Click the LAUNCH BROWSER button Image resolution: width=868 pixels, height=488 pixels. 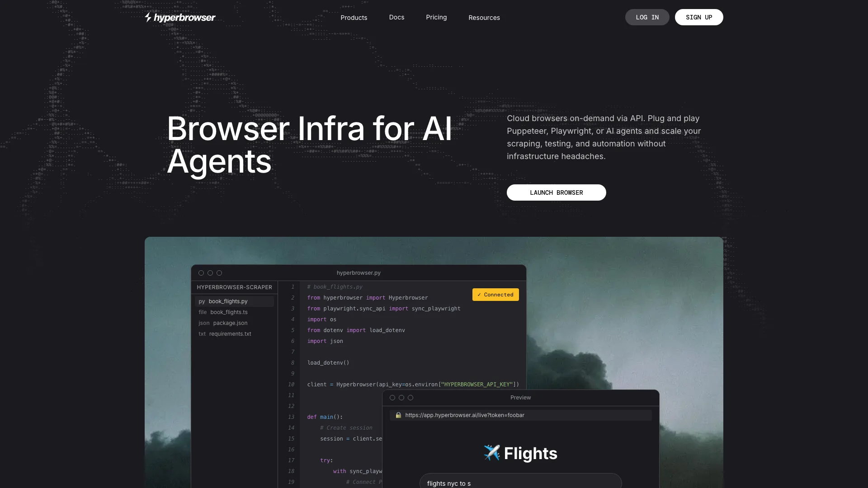coord(557,192)
